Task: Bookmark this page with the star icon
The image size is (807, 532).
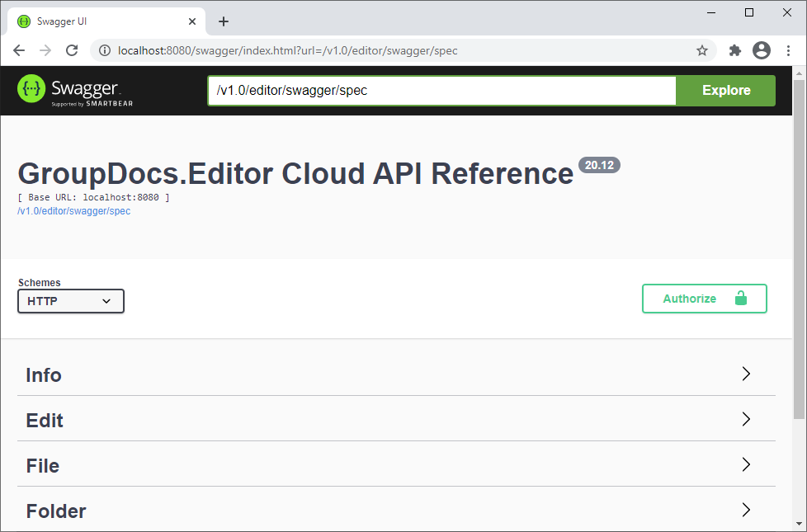Action: [x=702, y=50]
